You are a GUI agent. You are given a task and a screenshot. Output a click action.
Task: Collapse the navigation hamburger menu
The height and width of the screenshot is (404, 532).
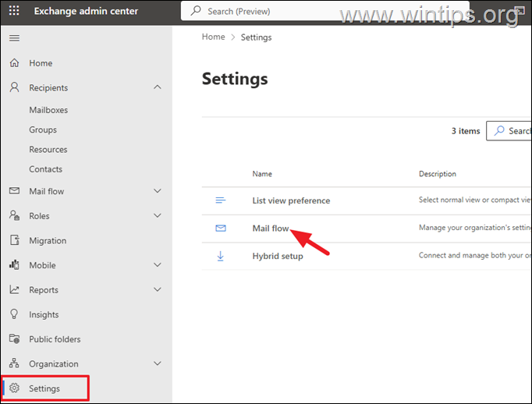click(14, 38)
